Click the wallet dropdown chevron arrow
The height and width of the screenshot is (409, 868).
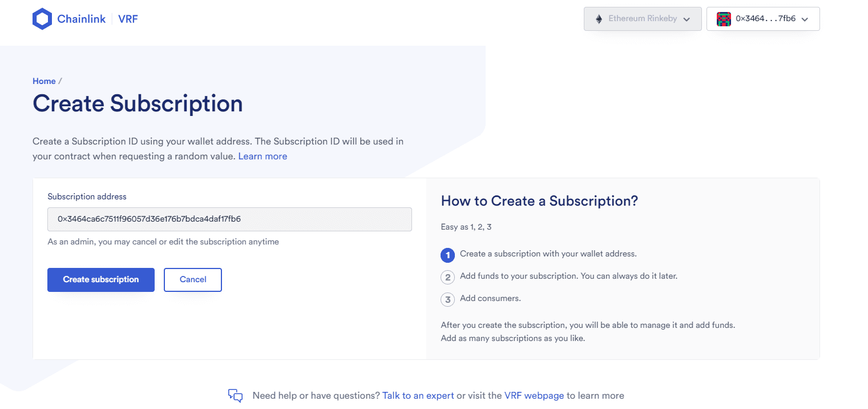tap(805, 19)
